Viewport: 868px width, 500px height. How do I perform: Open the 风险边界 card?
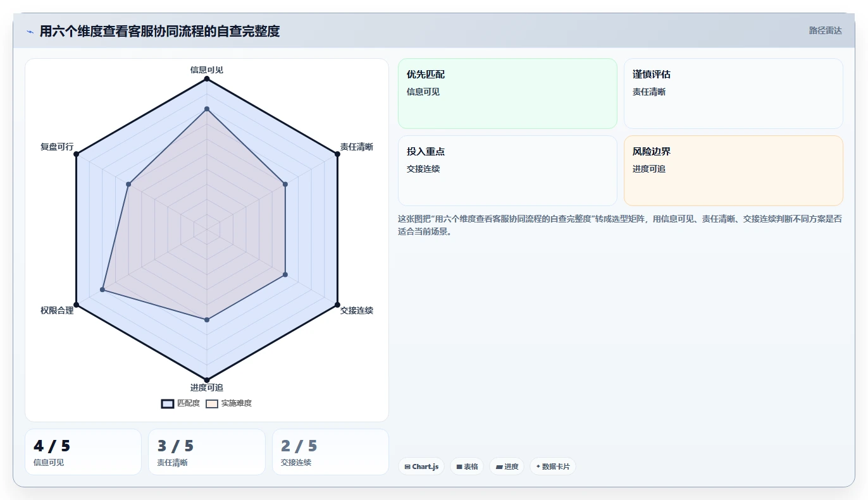pos(733,171)
